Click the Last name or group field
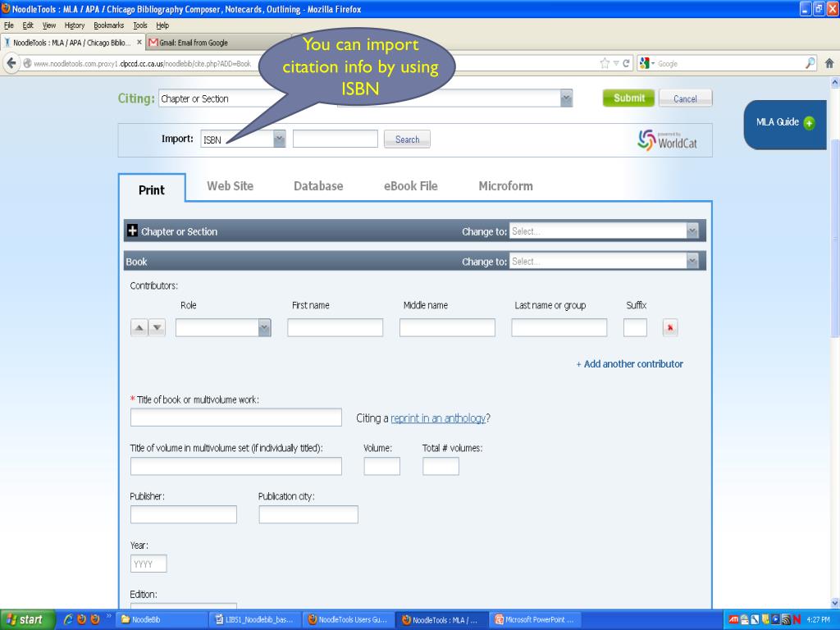This screenshot has width=840, height=630. pyautogui.click(x=559, y=327)
